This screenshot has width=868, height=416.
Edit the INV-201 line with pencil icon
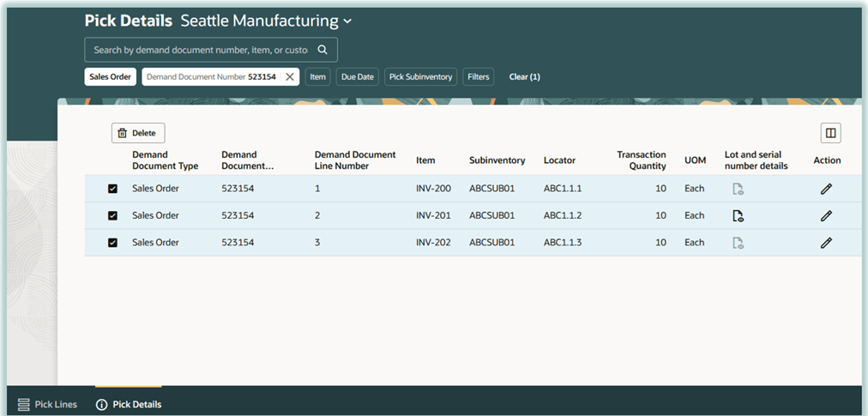[x=826, y=216]
